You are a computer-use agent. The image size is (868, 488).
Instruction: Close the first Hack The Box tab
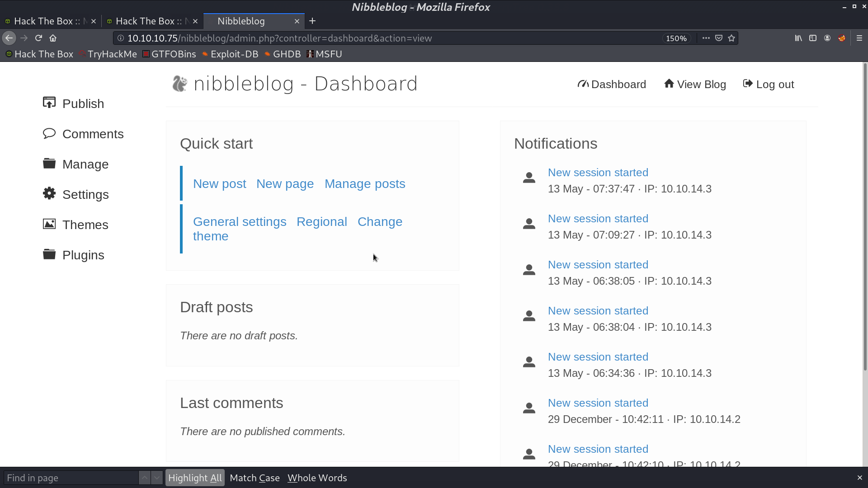pos(94,21)
